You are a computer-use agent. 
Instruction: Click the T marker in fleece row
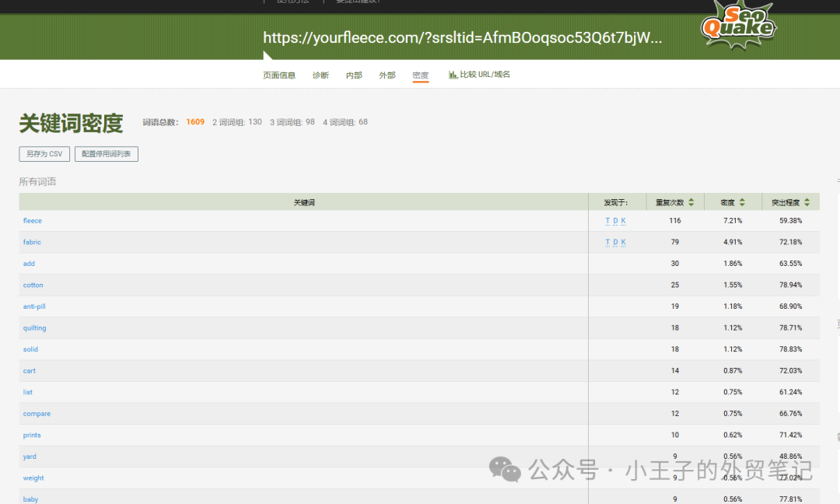[x=607, y=221]
